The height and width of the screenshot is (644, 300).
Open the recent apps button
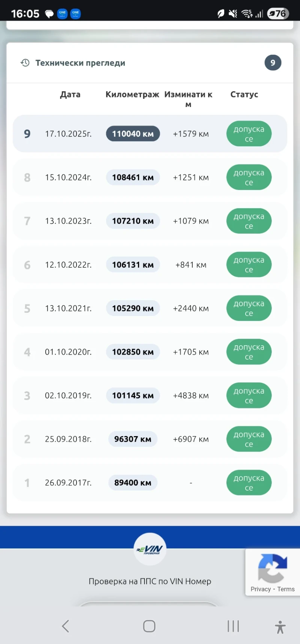(x=233, y=626)
